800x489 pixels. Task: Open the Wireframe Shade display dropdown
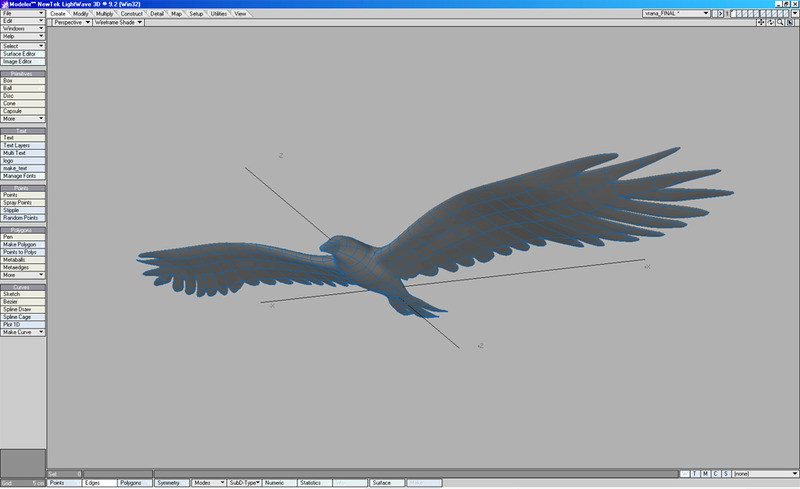click(x=118, y=22)
